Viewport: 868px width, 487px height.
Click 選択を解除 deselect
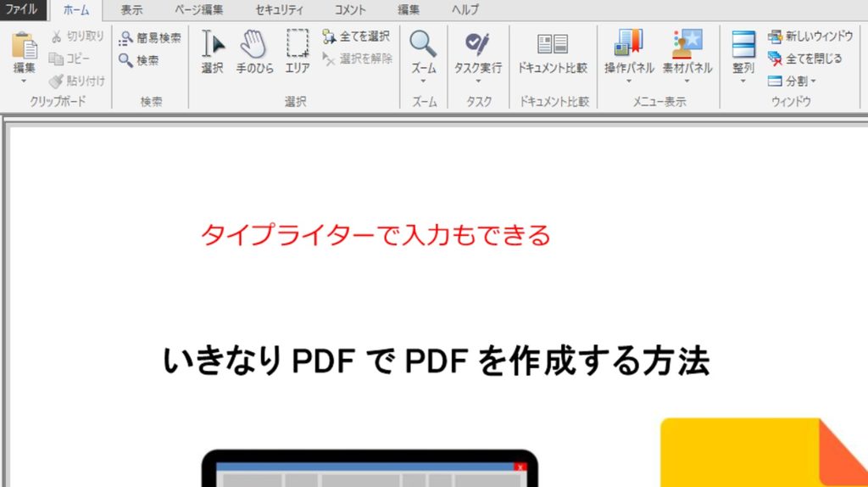pos(358,59)
